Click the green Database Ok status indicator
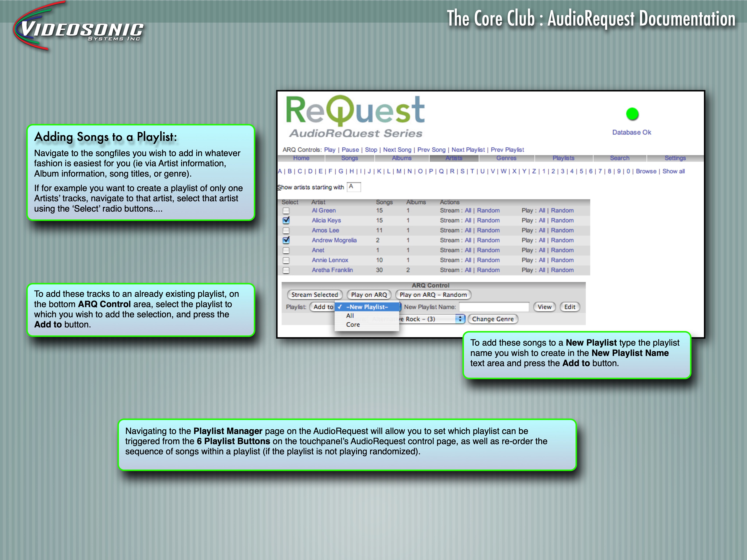This screenshot has height=560, width=747. pyautogui.click(x=632, y=114)
